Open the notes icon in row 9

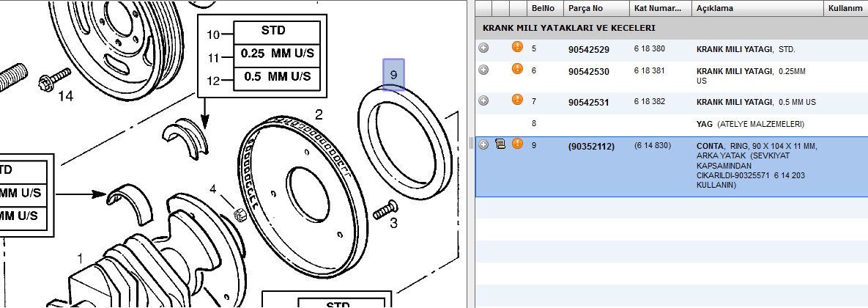(x=500, y=144)
